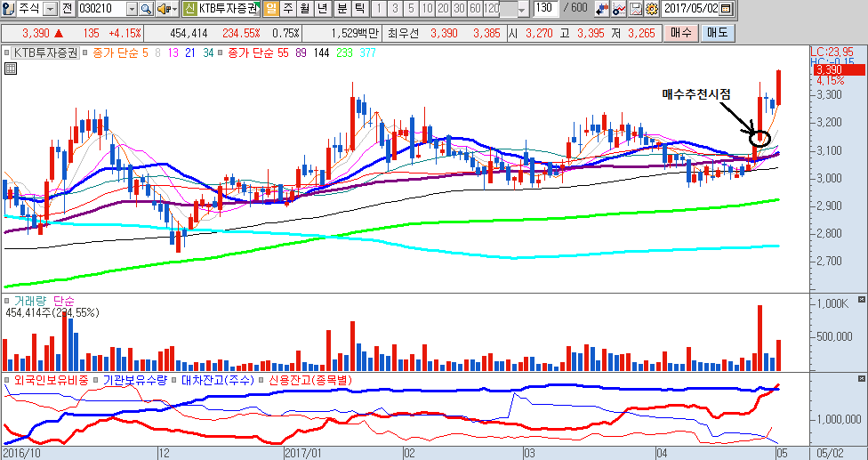Click the square marker before 신용잔고(종목별)

coord(261,380)
